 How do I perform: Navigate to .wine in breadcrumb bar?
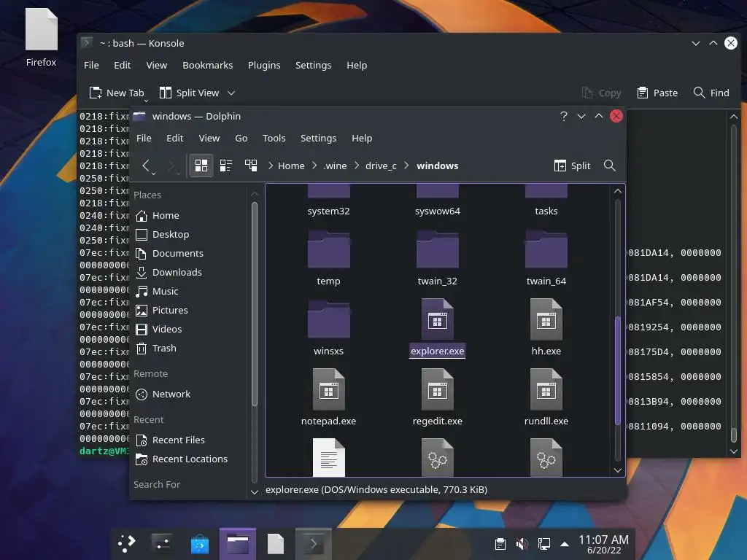click(x=336, y=166)
